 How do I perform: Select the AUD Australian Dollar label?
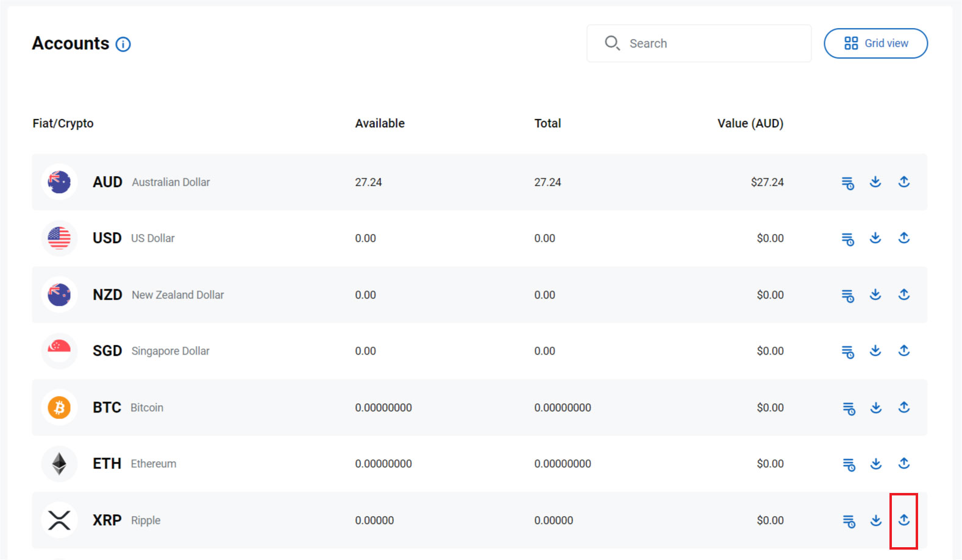coord(151,182)
